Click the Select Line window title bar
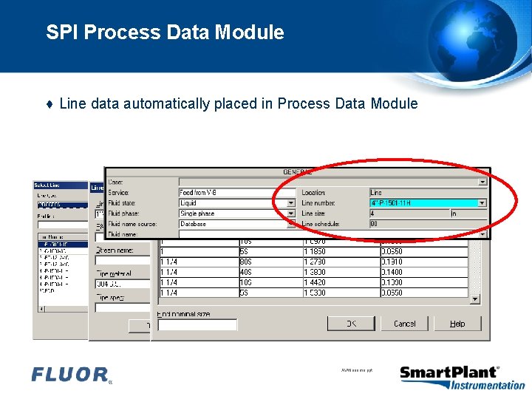This screenshot has height=399, width=532. tap(61, 185)
